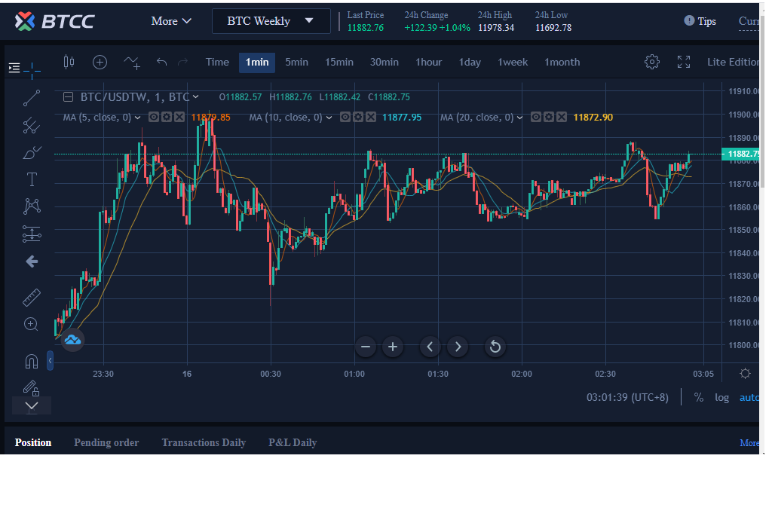Image resolution: width=772 pixels, height=532 pixels.
Task: Select the brush drawing tool
Action: click(32, 152)
